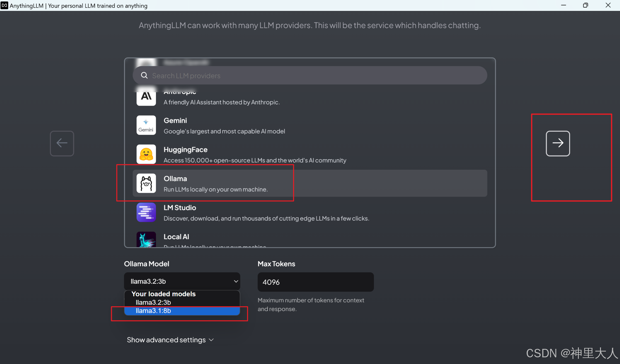The width and height of the screenshot is (620, 364).
Task: Restore down the AnythingLLM window
Action: point(585,5)
